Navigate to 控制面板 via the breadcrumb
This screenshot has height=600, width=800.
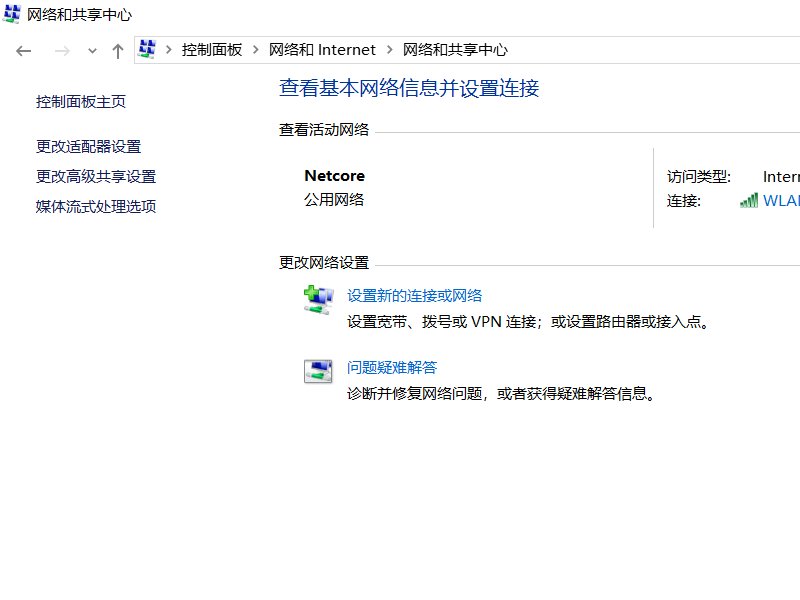click(x=213, y=49)
